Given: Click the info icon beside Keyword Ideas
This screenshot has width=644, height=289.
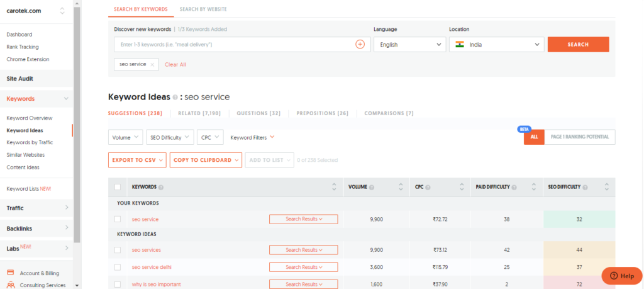Looking at the screenshot, I should (x=175, y=98).
